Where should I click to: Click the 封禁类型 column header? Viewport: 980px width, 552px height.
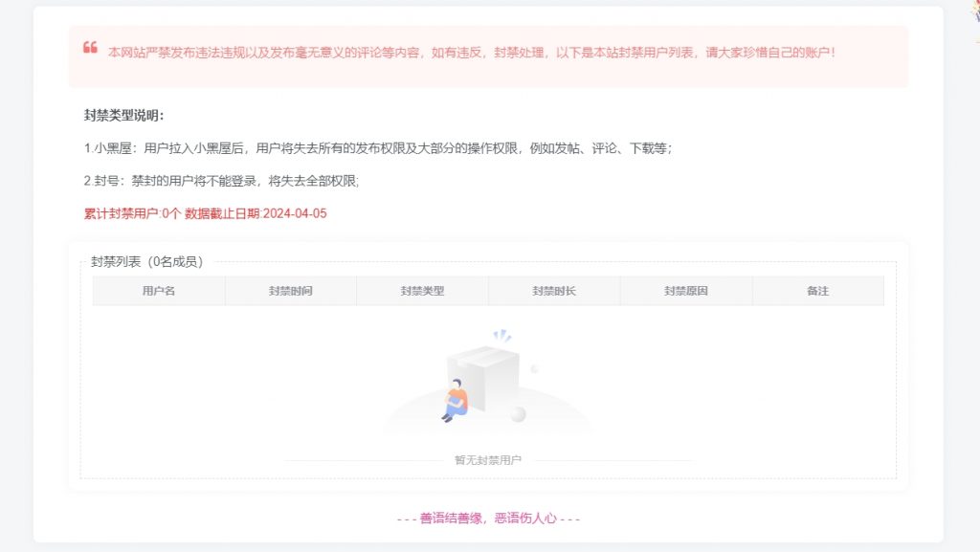tap(422, 291)
